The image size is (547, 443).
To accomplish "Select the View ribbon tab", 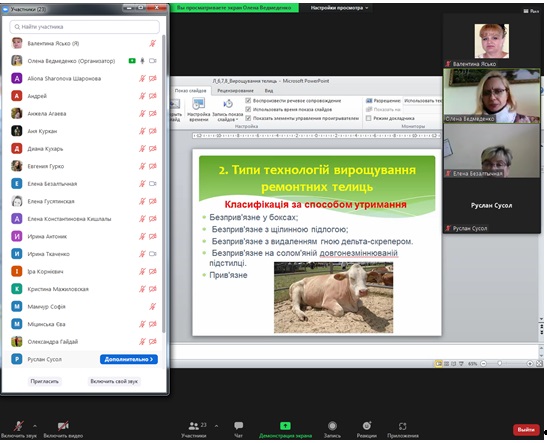I will click(x=269, y=91).
